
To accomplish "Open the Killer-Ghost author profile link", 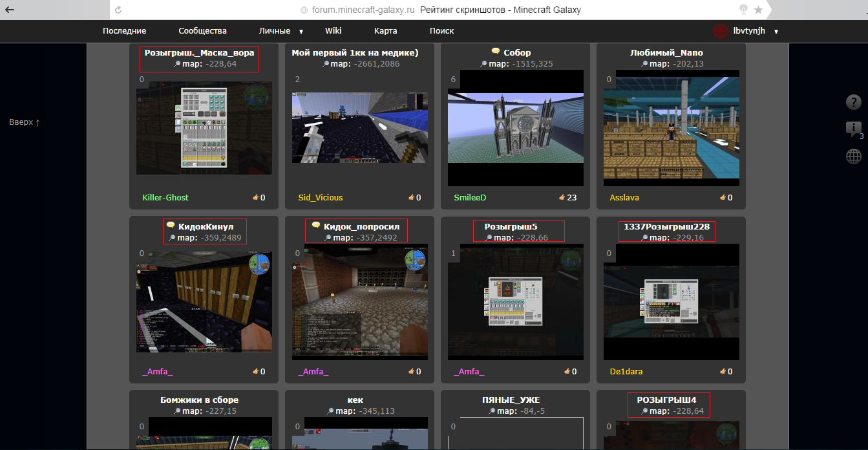I will coord(165,197).
